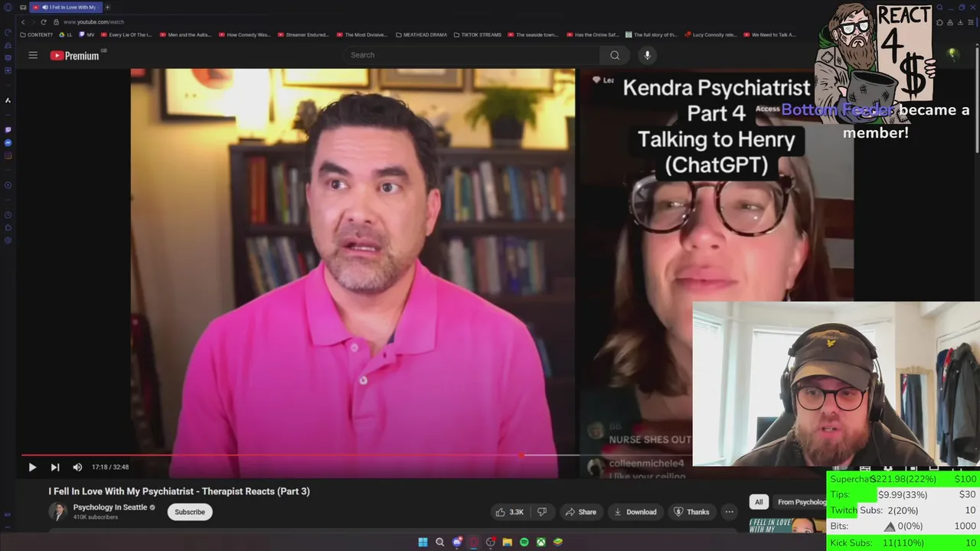980x551 pixels.
Task: Open The seaside town bookmark
Action: [534, 34]
